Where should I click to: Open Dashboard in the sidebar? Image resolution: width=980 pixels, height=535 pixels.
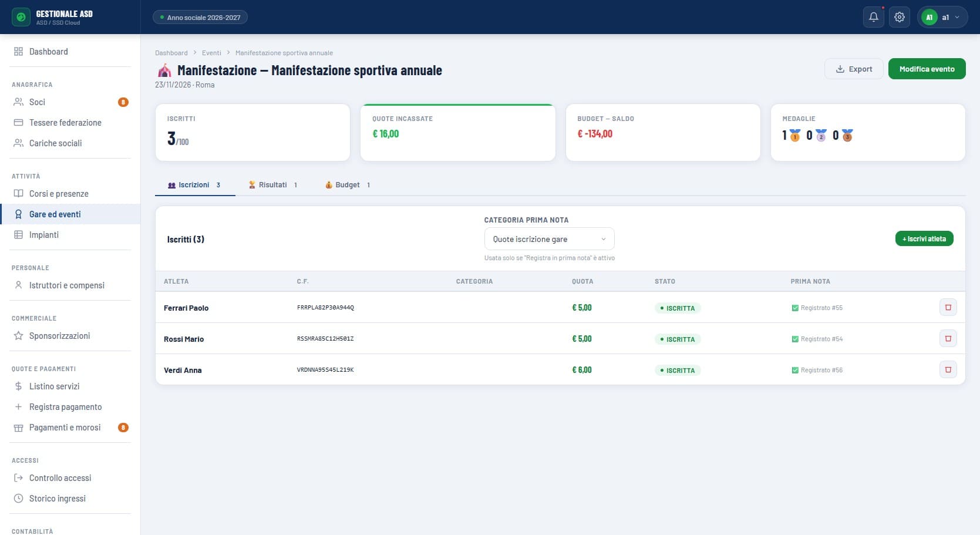70,52
